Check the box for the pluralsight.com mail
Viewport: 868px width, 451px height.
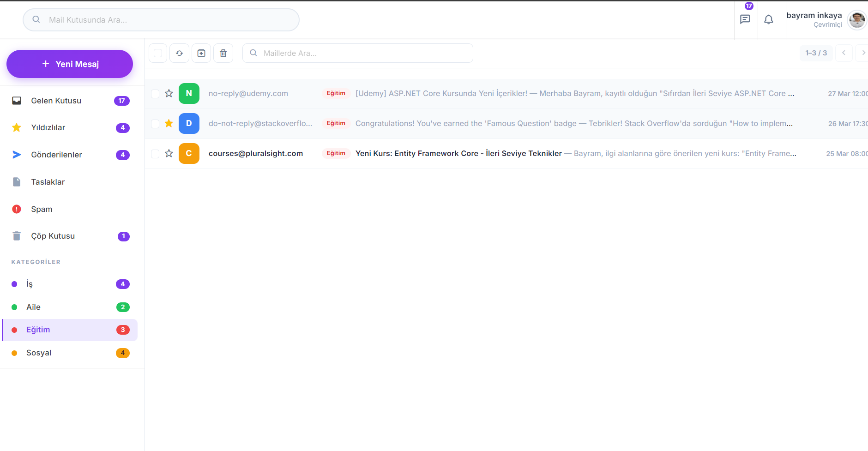coord(155,154)
